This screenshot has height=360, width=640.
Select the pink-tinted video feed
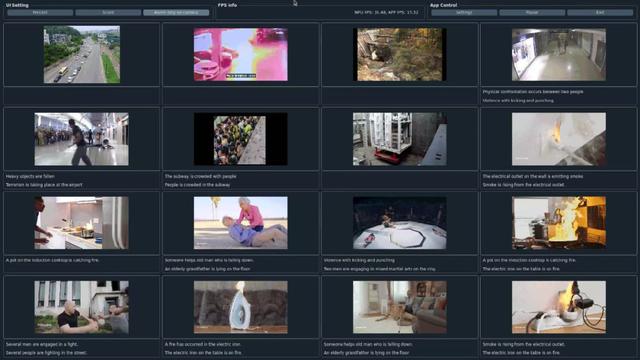tap(240, 54)
